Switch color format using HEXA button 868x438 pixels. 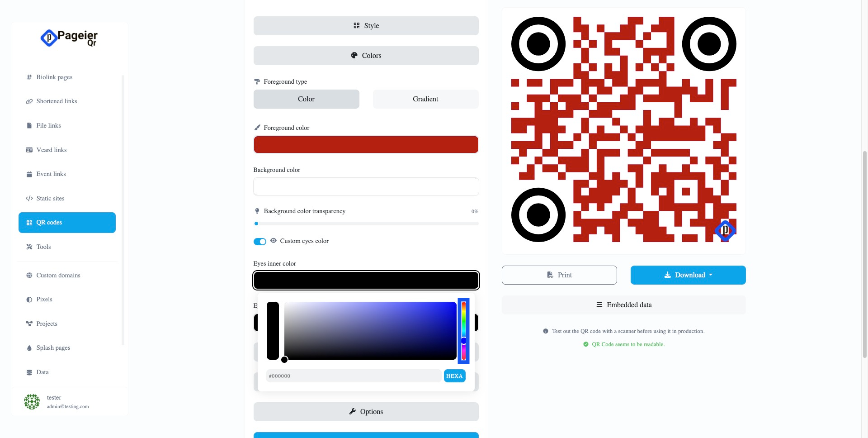tap(454, 376)
